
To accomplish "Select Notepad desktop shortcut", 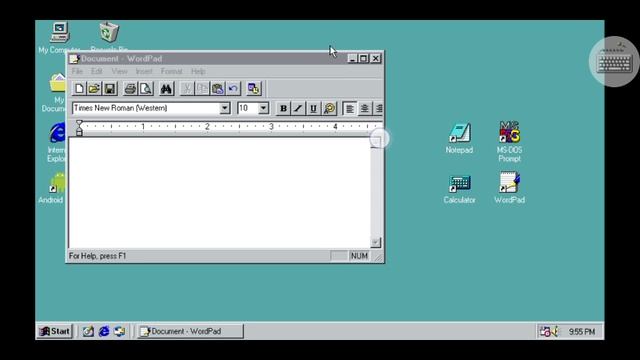I will point(459,138).
